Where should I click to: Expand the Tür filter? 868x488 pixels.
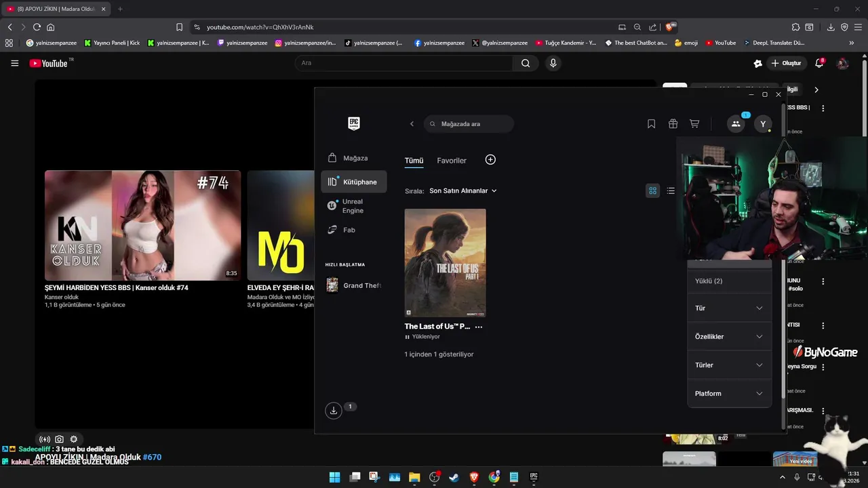[x=729, y=308]
